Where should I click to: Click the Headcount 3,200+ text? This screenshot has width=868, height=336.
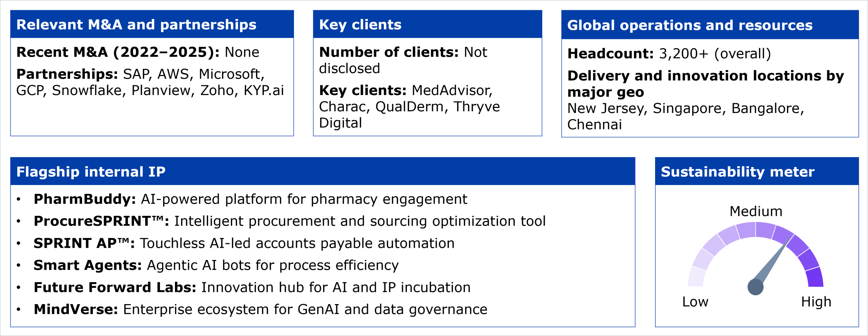[x=669, y=54]
